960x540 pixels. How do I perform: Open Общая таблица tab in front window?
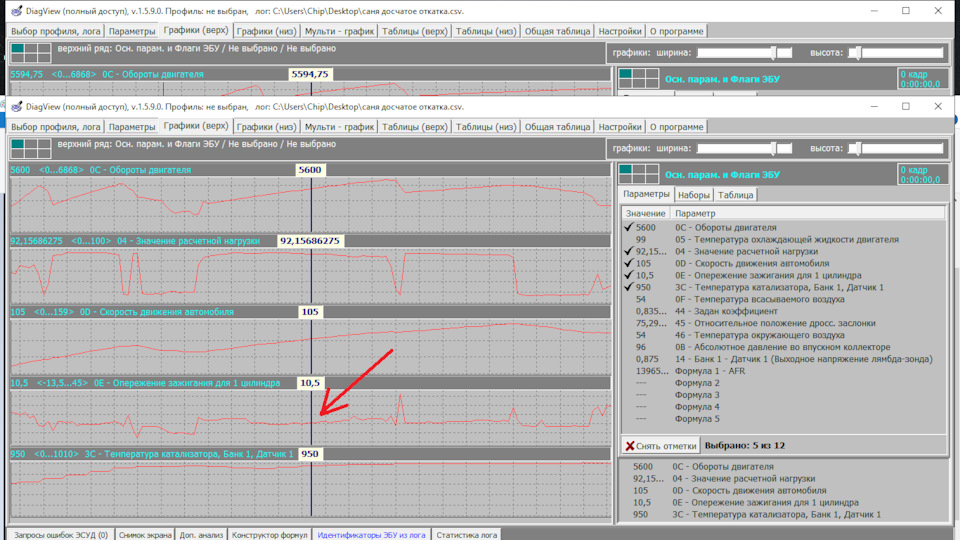557,127
